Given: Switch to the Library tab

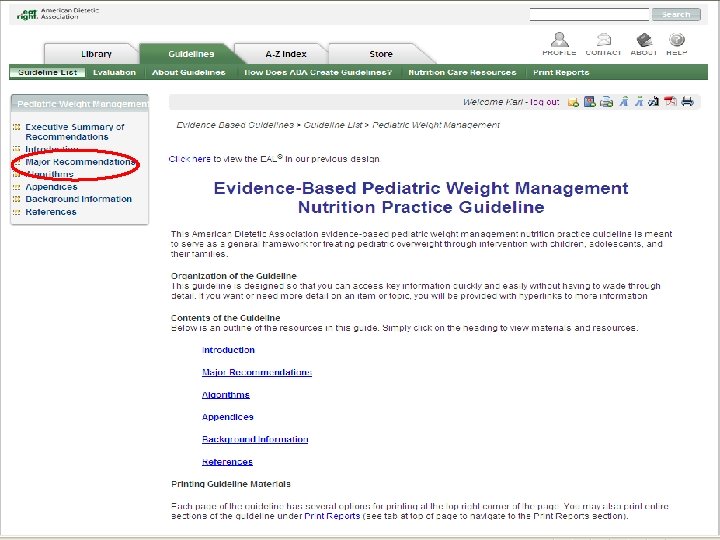Looking at the screenshot, I should [96, 54].
